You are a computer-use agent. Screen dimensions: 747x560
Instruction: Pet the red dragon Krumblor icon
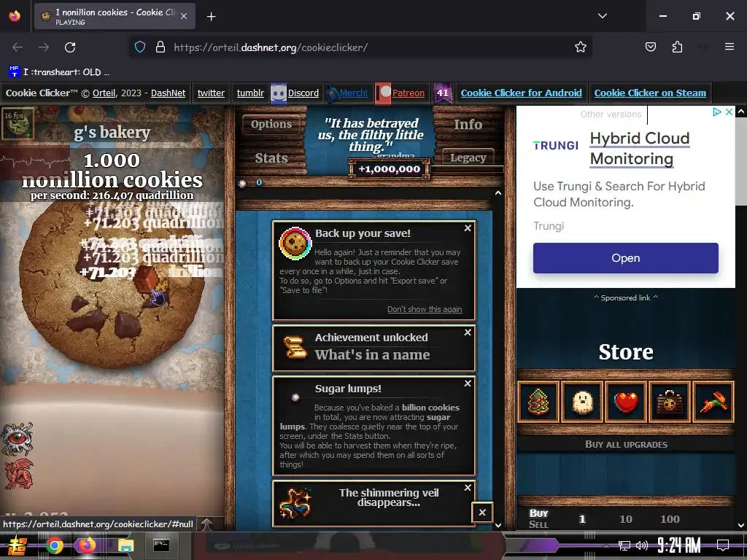coord(18,474)
